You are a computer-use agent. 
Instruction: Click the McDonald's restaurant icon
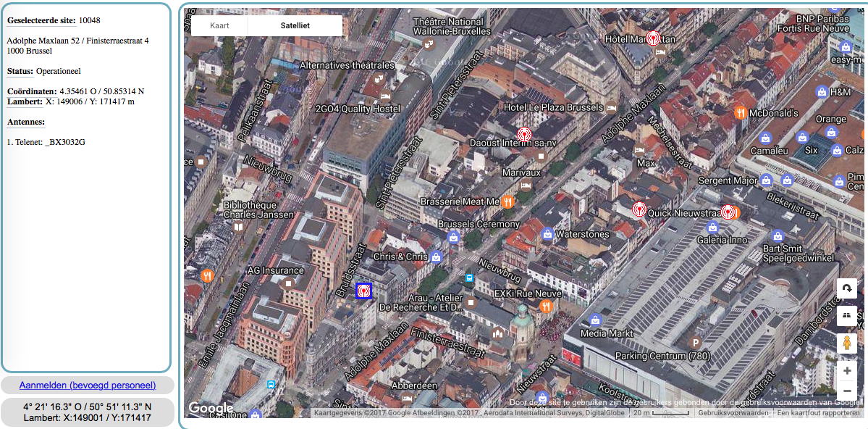[741, 113]
